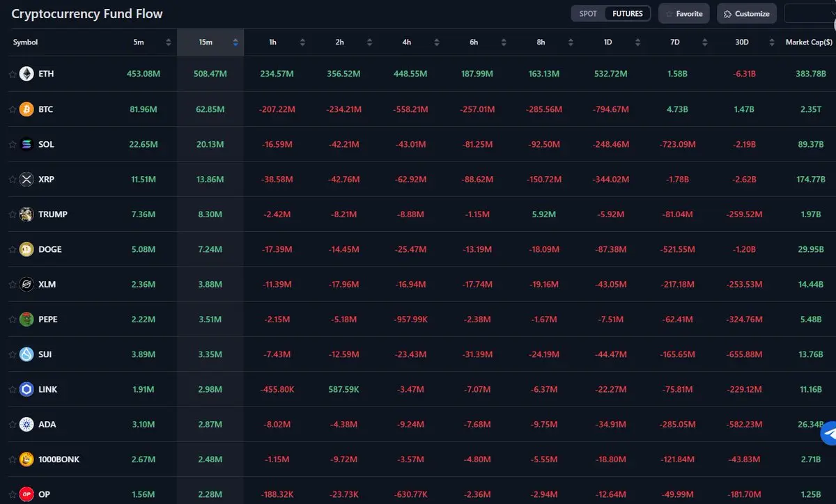836x504 pixels.
Task: Favorite XRP with its star
Action: click(x=12, y=179)
